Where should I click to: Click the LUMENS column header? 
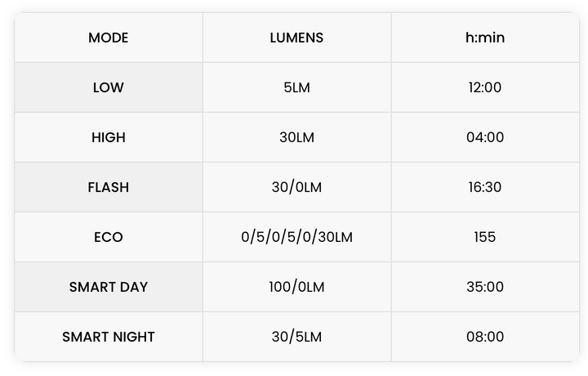point(296,38)
